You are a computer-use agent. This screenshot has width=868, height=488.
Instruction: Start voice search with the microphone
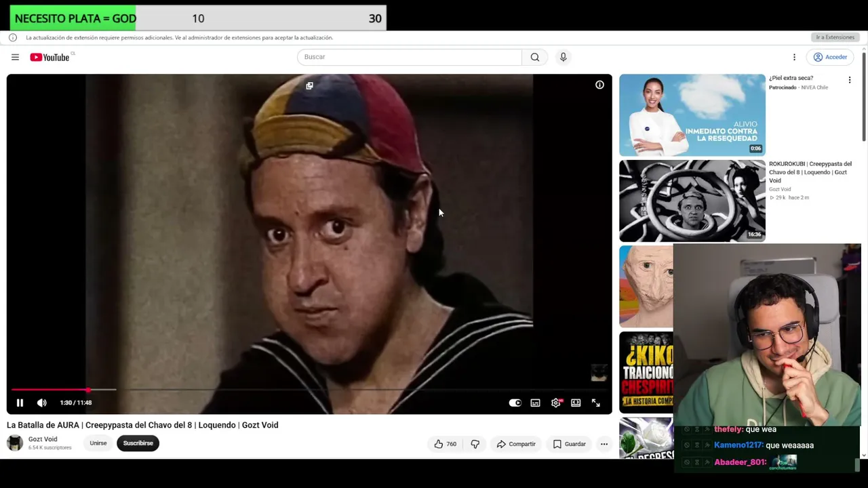(x=563, y=57)
